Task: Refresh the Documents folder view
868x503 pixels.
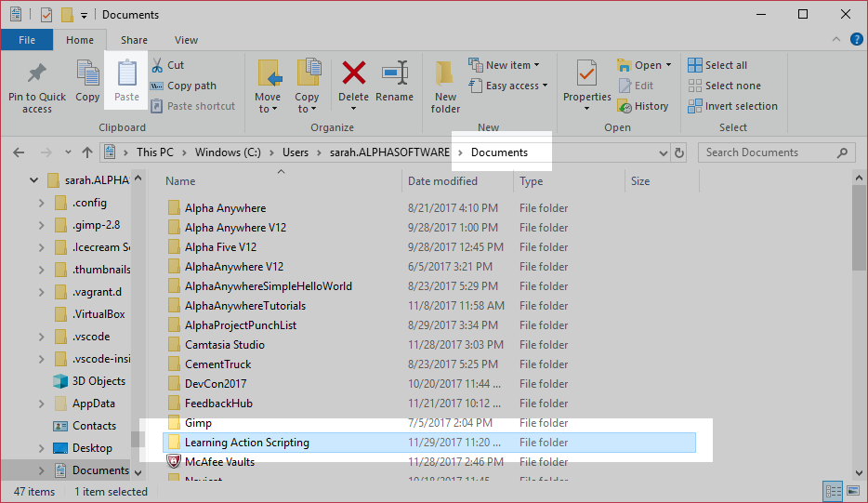Action: coord(679,152)
